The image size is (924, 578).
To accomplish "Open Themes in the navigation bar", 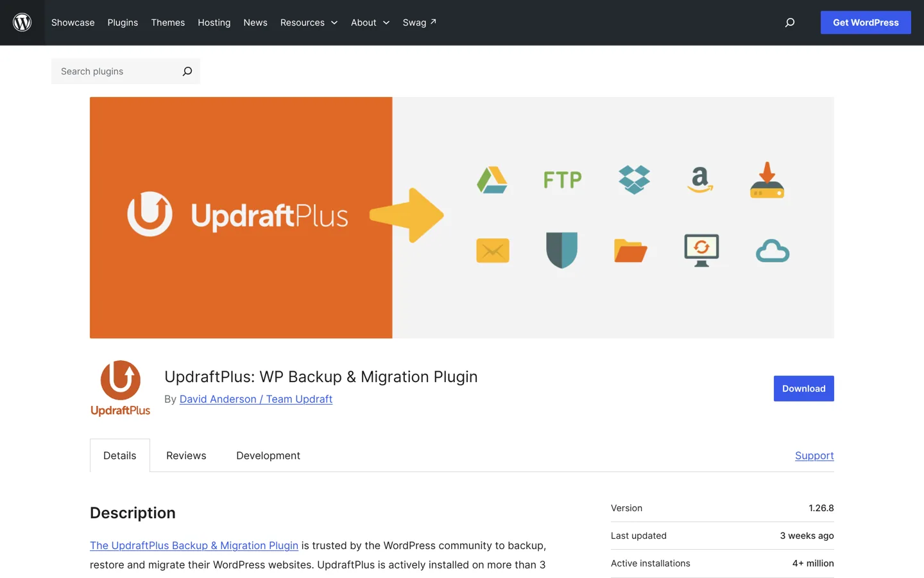I will point(168,22).
